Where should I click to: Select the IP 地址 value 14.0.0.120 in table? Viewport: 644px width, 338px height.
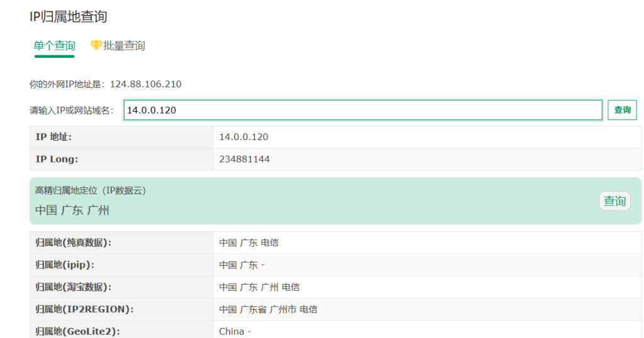point(243,137)
